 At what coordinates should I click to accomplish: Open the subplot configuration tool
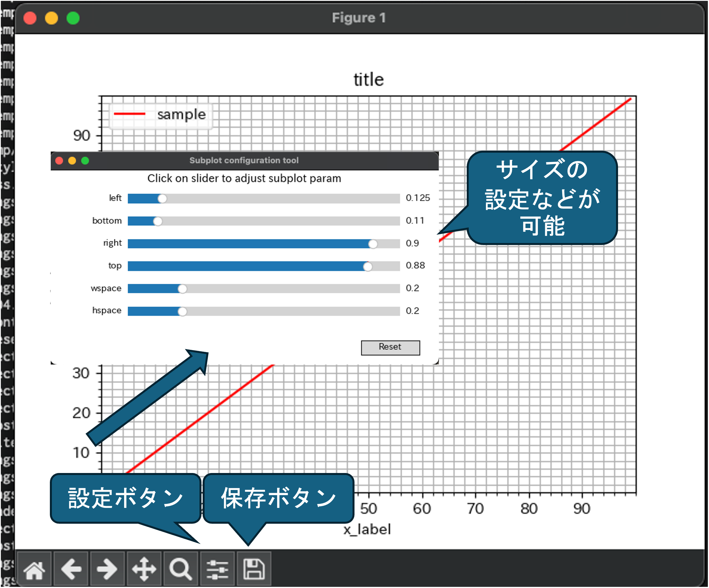[x=217, y=569]
